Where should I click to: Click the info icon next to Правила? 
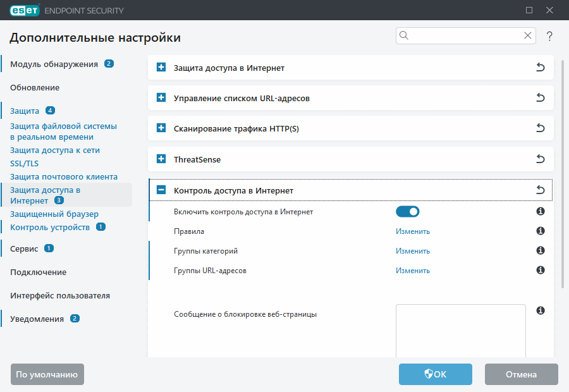541,231
